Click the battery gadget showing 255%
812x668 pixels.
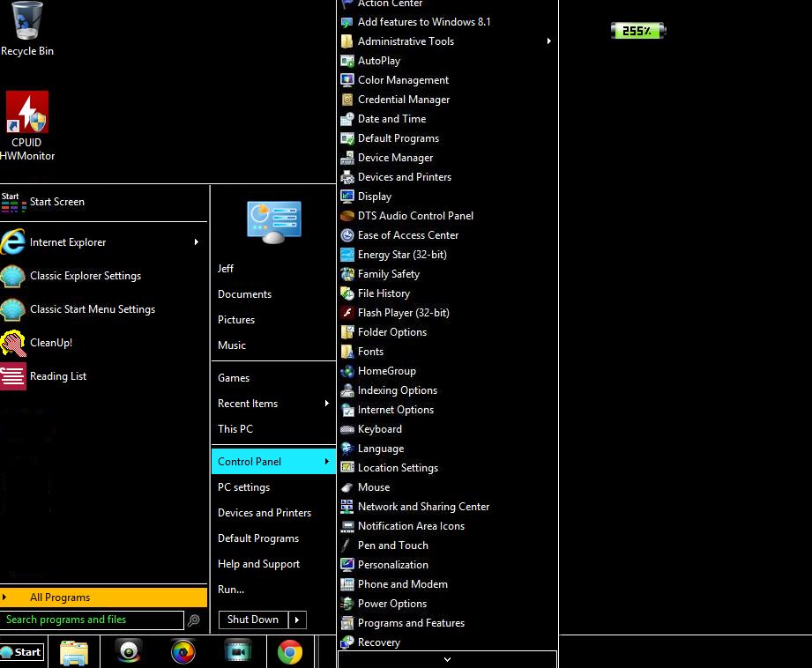(x=638, y=31)
